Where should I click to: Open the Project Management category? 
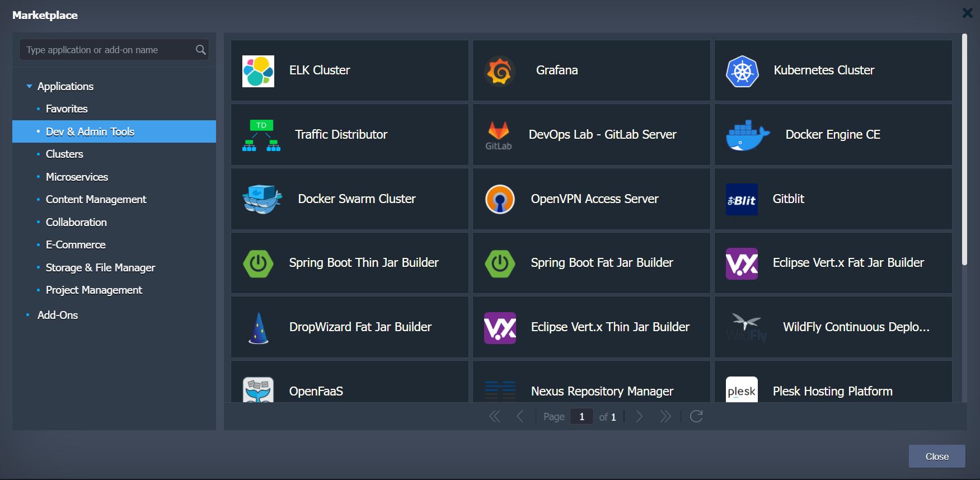click(94, 290)
